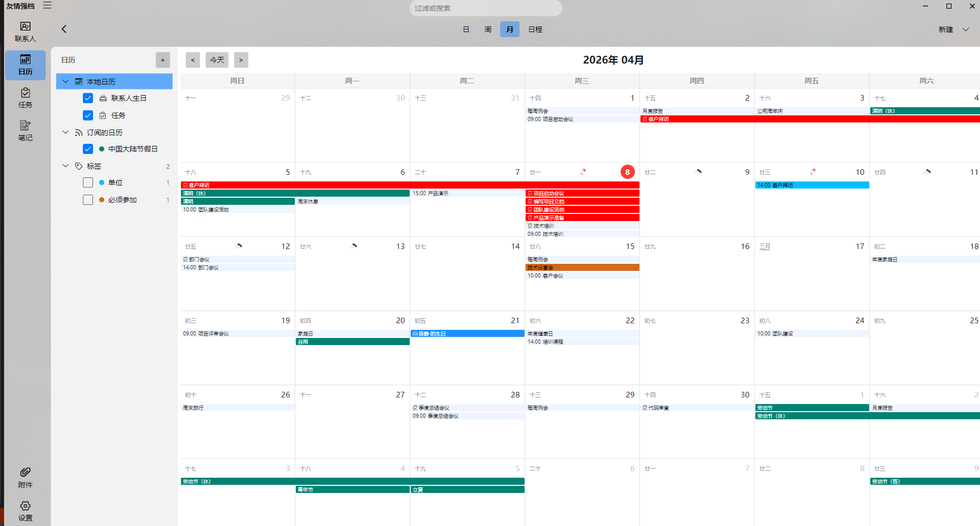Disable the 中国大陆节假日 subscribed calendar
The image size is (980, 526).
(87, 149)
